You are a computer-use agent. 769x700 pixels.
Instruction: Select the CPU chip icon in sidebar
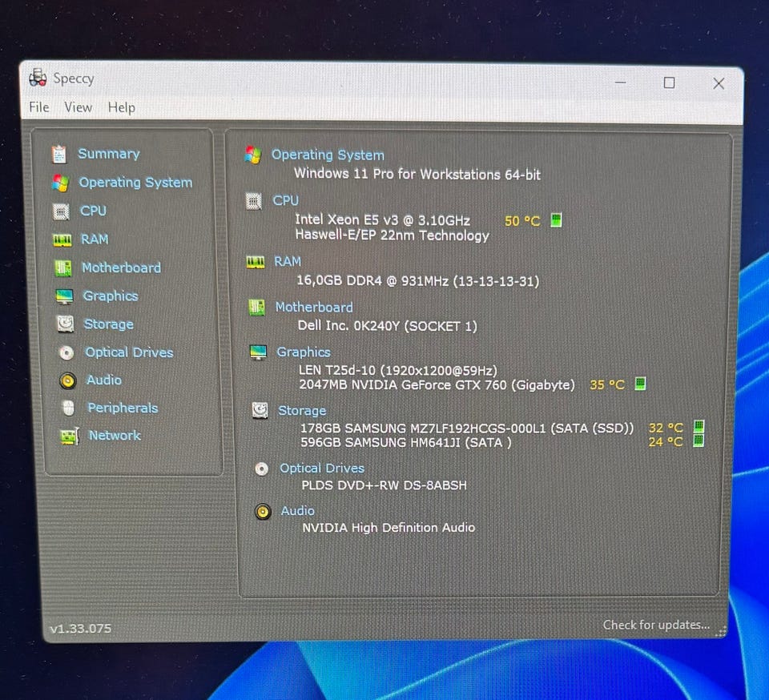[61, 211]
